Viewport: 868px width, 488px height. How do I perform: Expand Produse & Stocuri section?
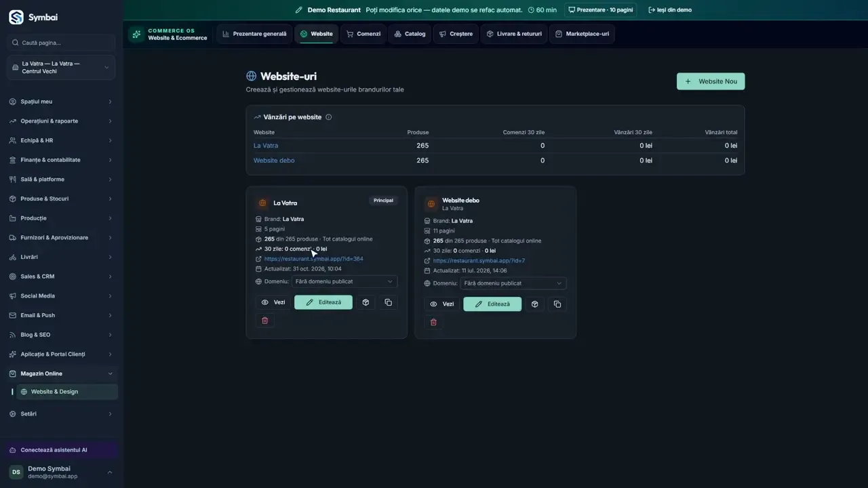61,199
